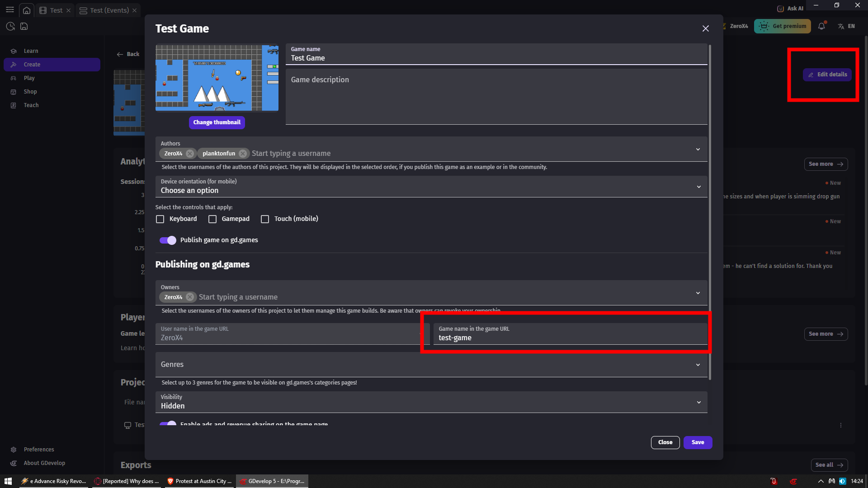The image size is (868, 488).
Task: Check the Keyboard controls checkbox
Action: [x=160, y=219]
